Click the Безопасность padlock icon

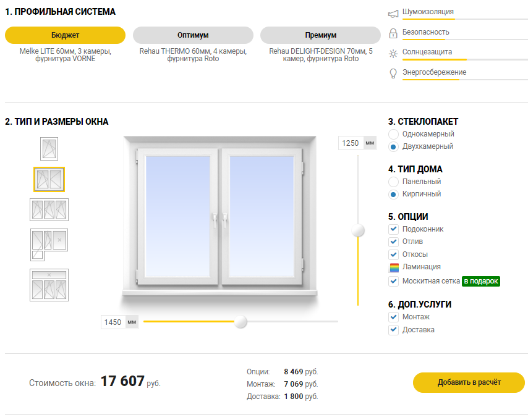tap(393, 33)
